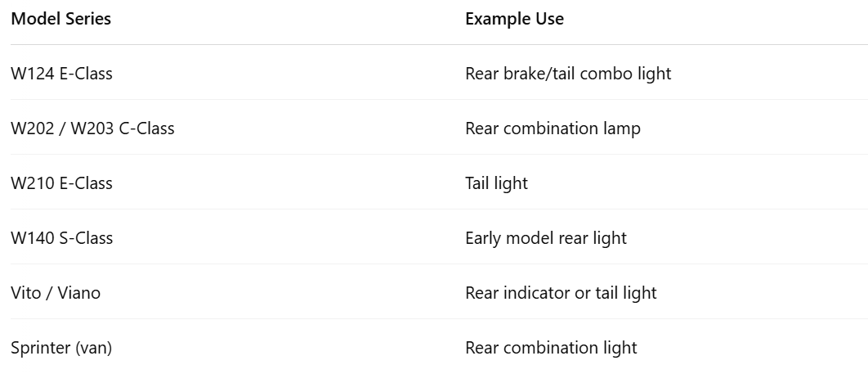
Task: Click the word Vito
Action: pyautogui.click(x=25, y=293)
